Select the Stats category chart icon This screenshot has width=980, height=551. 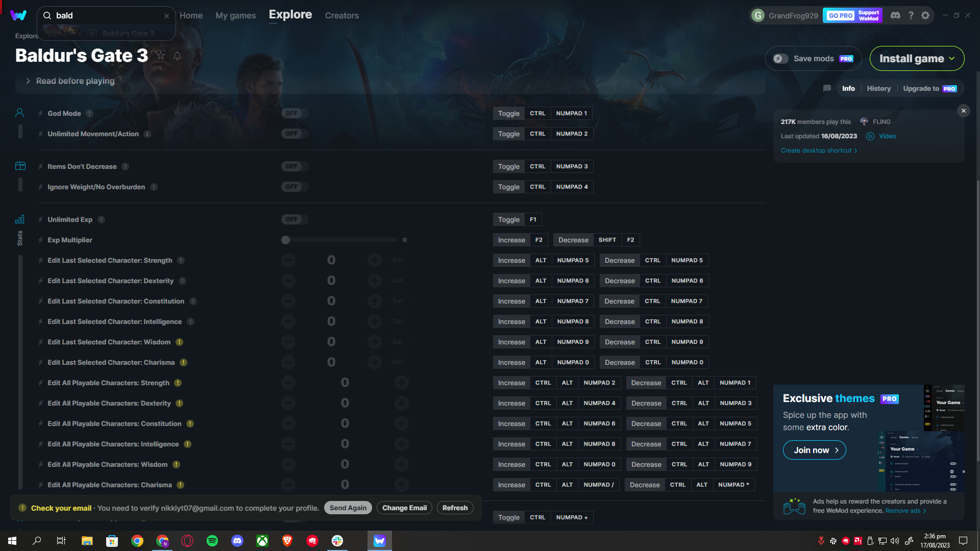20,219
